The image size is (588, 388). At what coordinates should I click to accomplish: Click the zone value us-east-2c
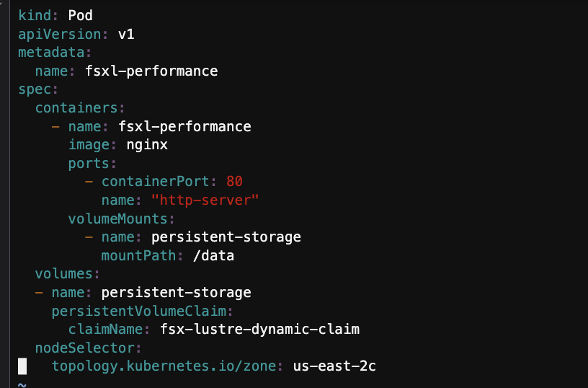click(x=334, y=366)
